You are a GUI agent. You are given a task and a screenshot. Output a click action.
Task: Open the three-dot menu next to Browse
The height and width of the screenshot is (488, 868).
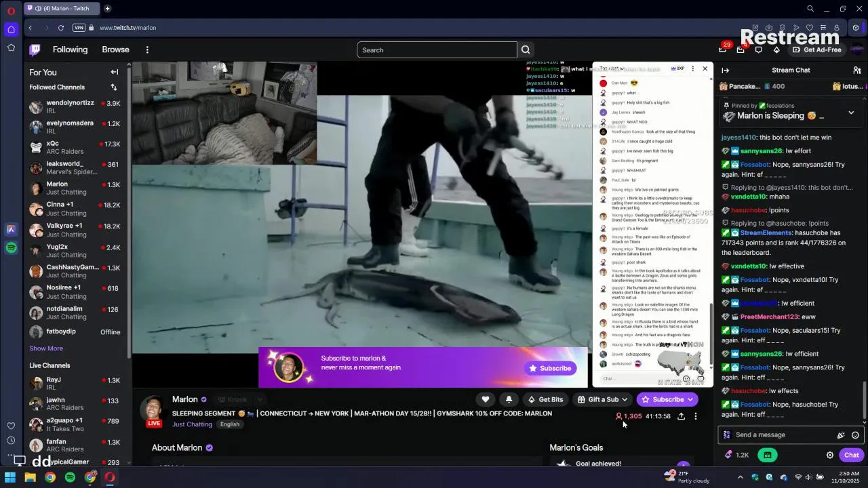147,49
